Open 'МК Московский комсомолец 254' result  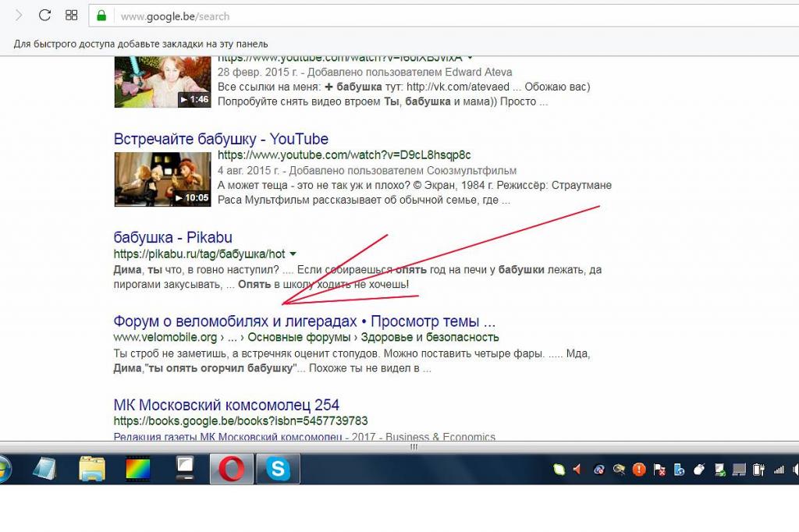[x=226, y=405]
